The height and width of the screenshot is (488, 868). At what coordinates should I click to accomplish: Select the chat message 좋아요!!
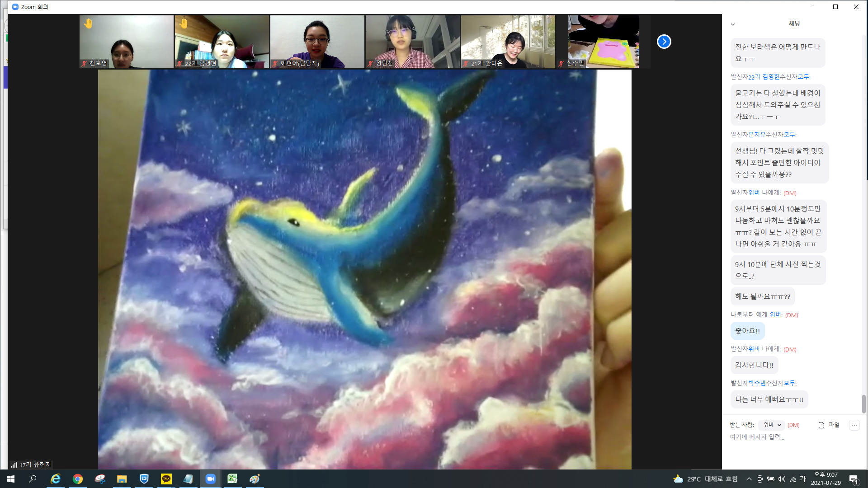(x=747, y=331)
